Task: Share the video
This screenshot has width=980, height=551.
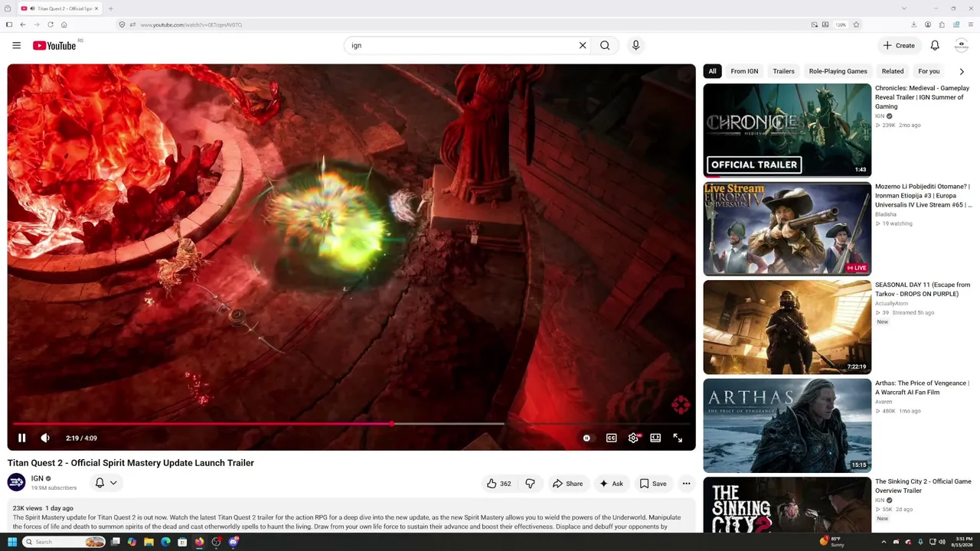Action: tap(567, 484)
